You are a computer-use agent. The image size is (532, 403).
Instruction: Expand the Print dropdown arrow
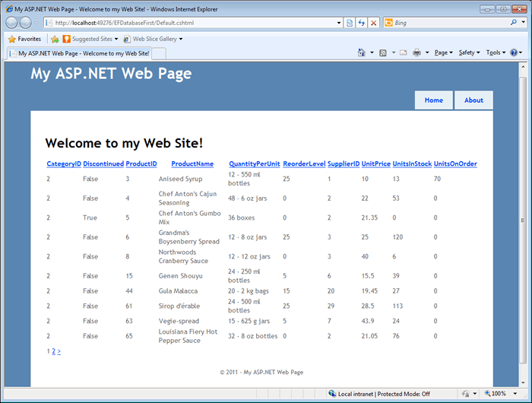[x=427, y=52]
